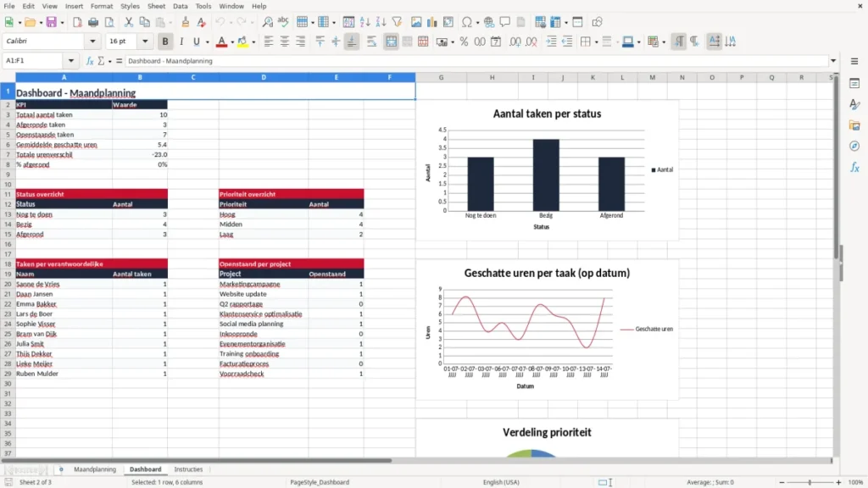The height and width of the screenshot is (488, 868).
Task: Click the Open folder icon
Action: [30, 22]
